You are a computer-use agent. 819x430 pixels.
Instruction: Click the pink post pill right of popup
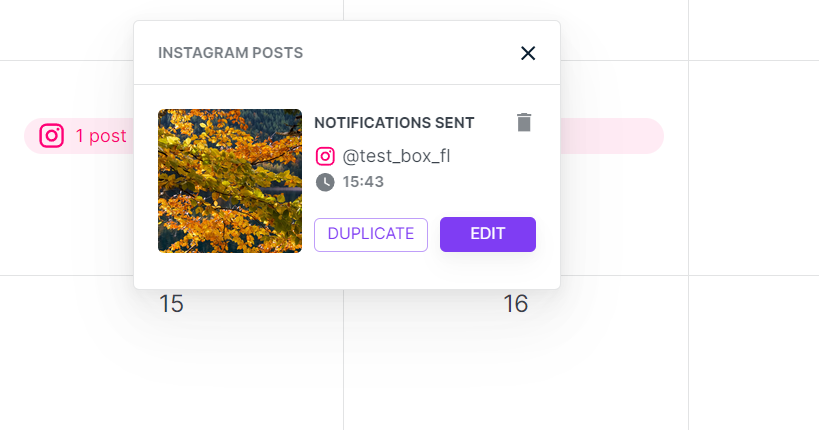[612, 136]
